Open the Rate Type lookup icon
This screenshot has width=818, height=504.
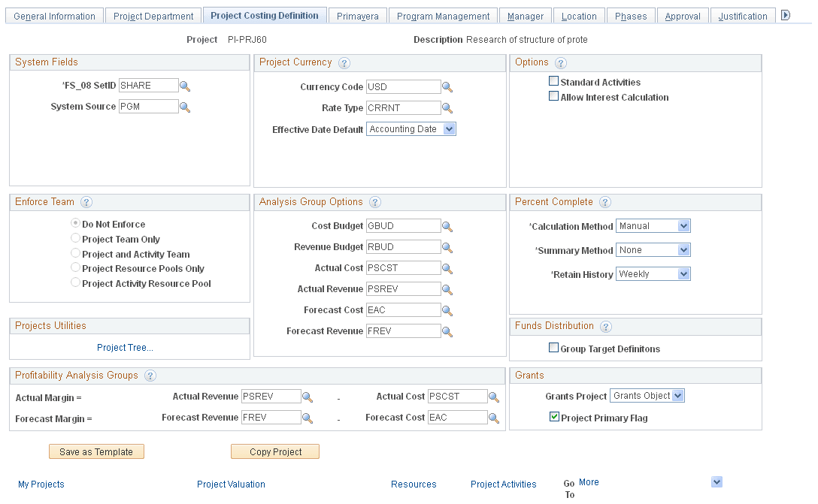(x=447, y=107)
